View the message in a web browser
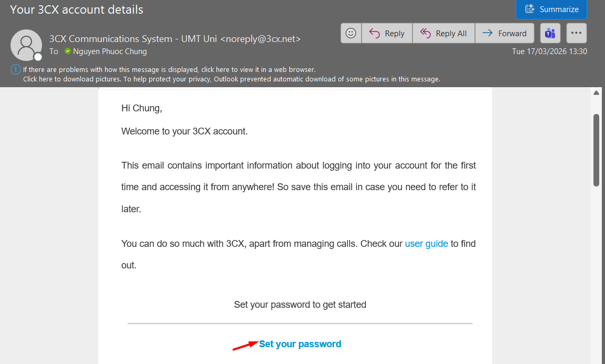The width and height of the screenshot is (605, 364). 168,69
